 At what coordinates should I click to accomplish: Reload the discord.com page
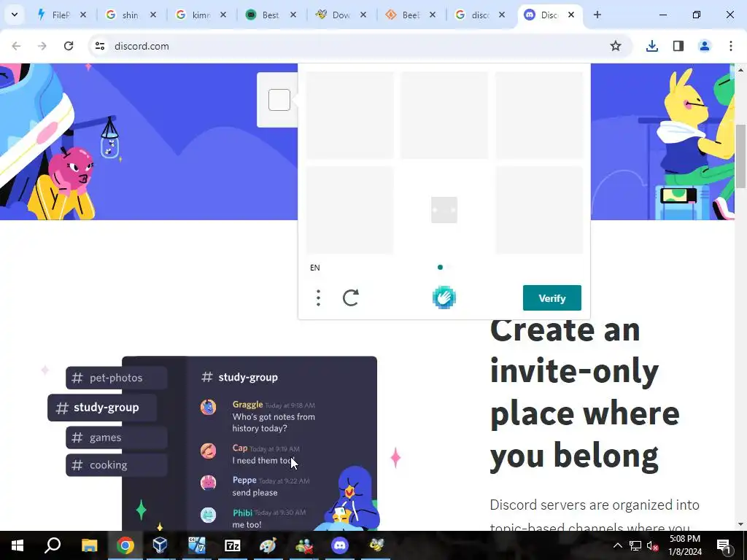click(69, 46)
